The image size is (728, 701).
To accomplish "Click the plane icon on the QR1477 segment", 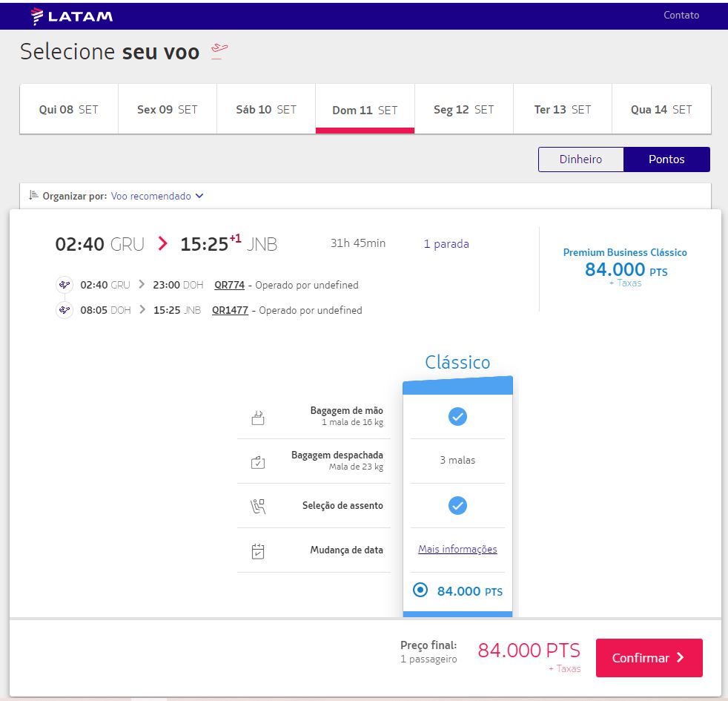I will point(64,309).
